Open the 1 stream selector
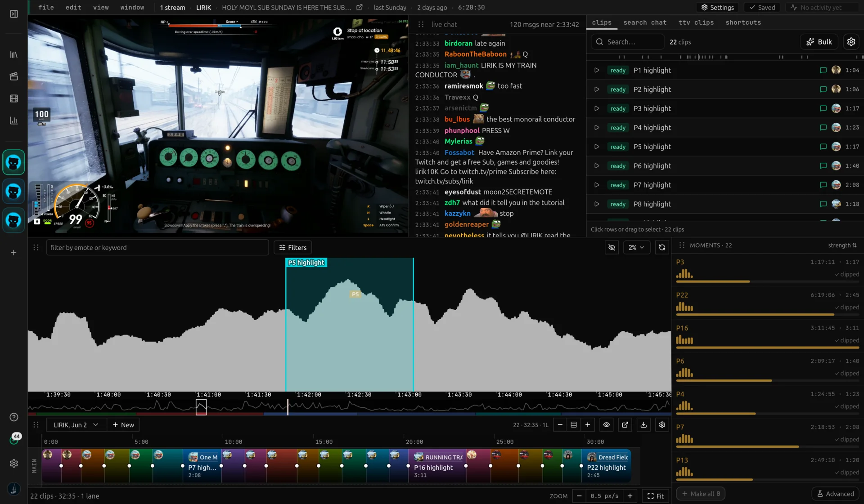The height and width of the screenshot is (504, 864). click(172, 8)
